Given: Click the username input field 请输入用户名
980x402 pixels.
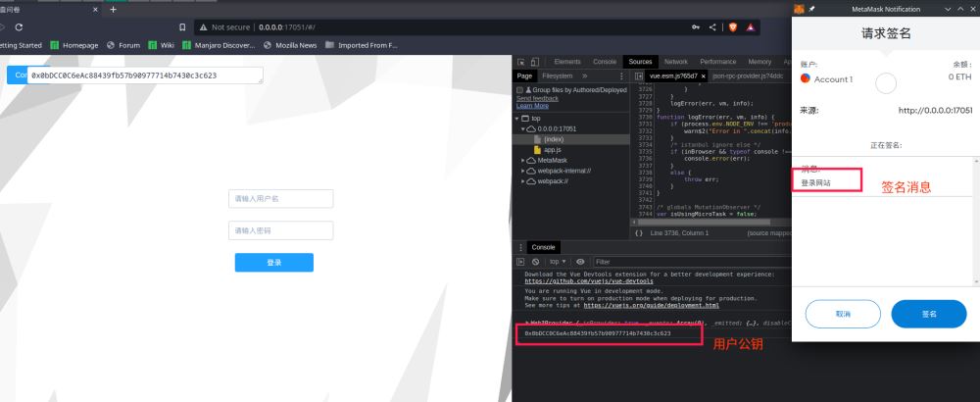Looking at the screenshot, I should [280, 199].
